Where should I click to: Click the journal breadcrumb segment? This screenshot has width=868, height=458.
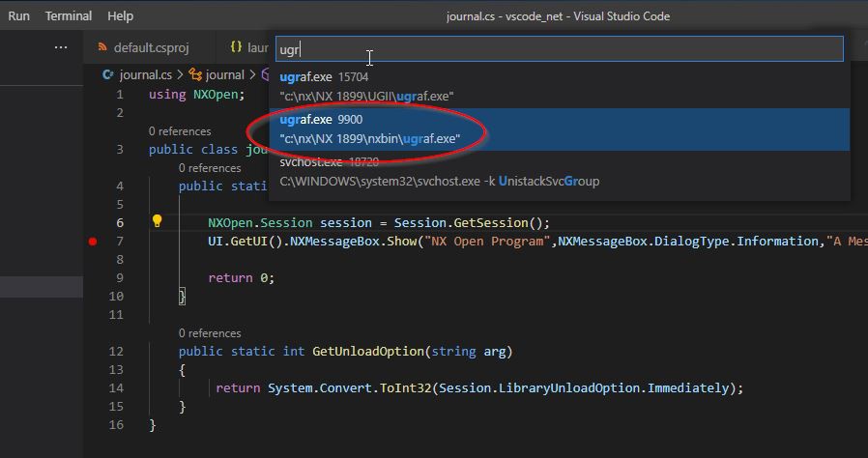coord(225,74)
